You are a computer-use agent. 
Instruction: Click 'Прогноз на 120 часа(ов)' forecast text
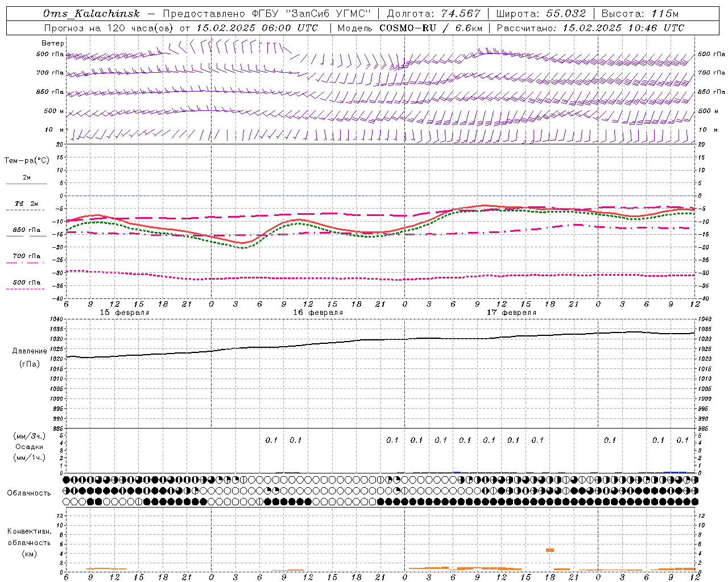click(109, 28)
